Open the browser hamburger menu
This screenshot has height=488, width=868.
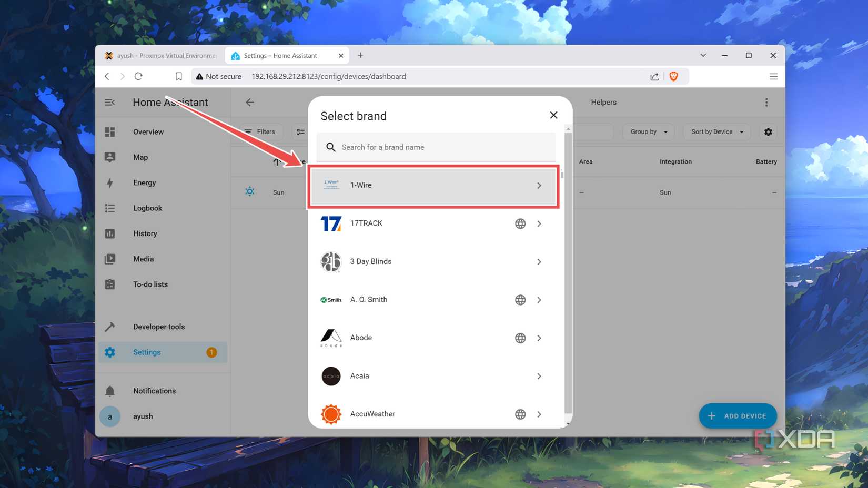(773, 77)
